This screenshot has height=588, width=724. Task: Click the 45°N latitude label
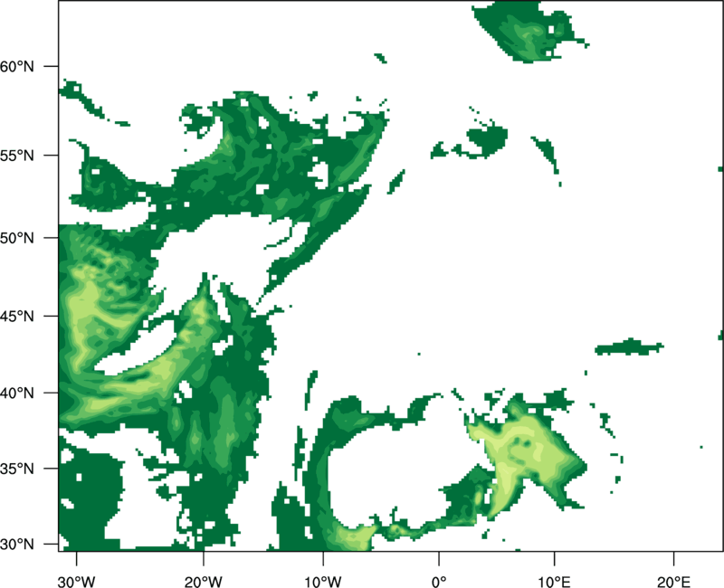[x=17, y=316]
